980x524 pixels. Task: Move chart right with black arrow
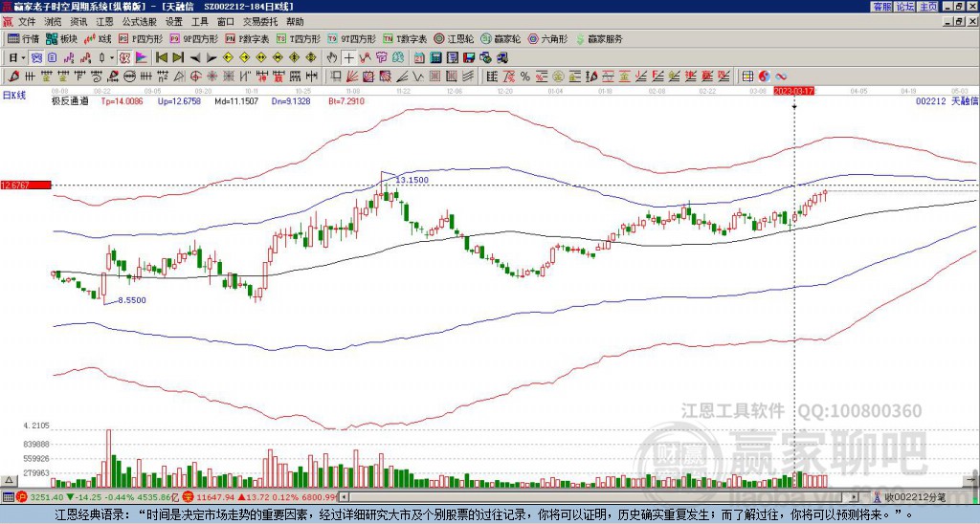click(212, 58)
